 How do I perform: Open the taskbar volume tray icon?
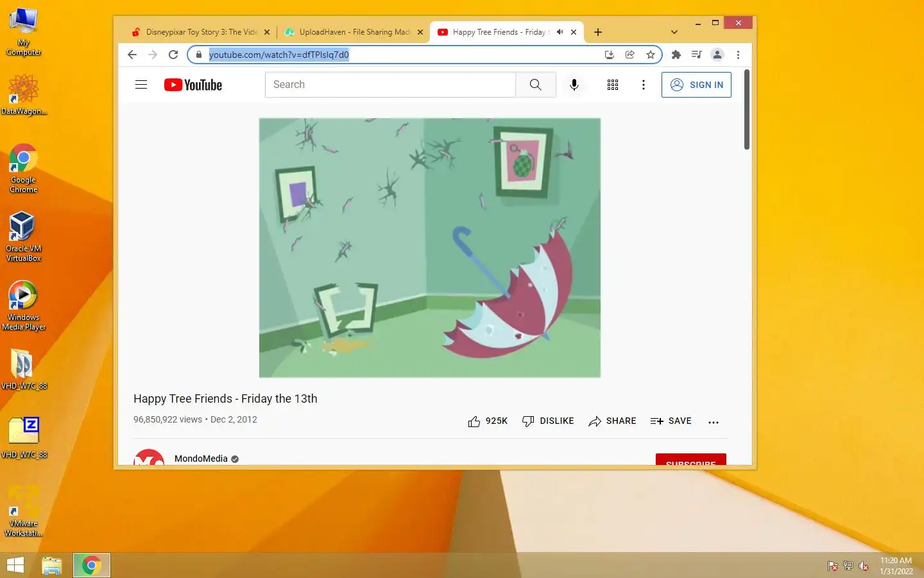click(864, 566)
